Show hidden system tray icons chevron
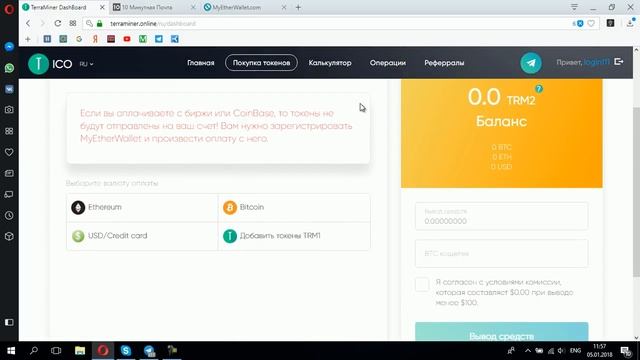 (527, 351)
